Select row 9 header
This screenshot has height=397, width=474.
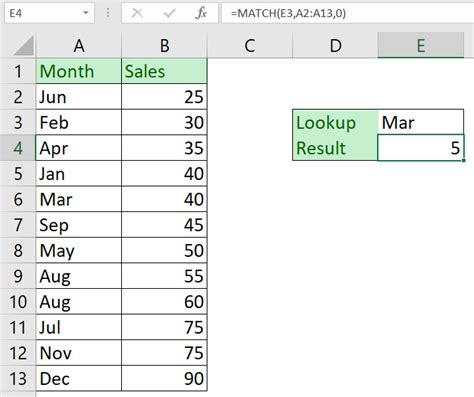tap(18, 276)
